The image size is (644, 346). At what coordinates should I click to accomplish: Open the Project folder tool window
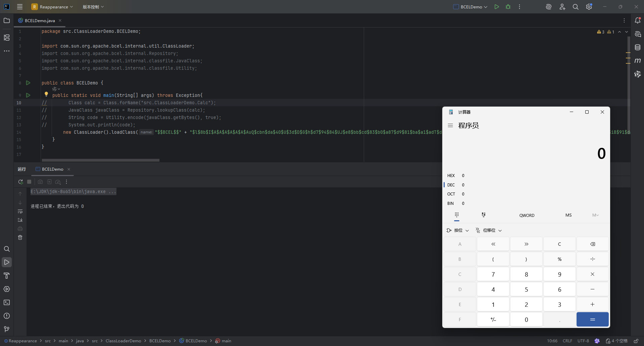click(7, 21)
